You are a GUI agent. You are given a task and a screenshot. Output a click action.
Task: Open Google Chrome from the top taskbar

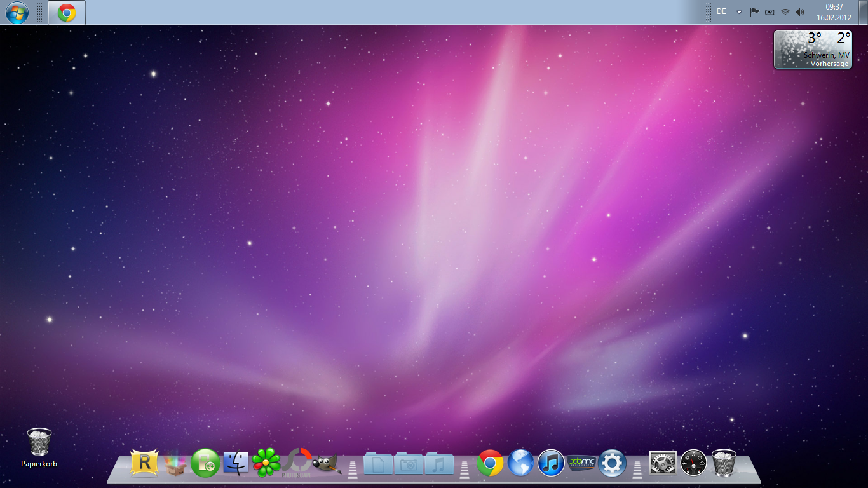[67, 12]
